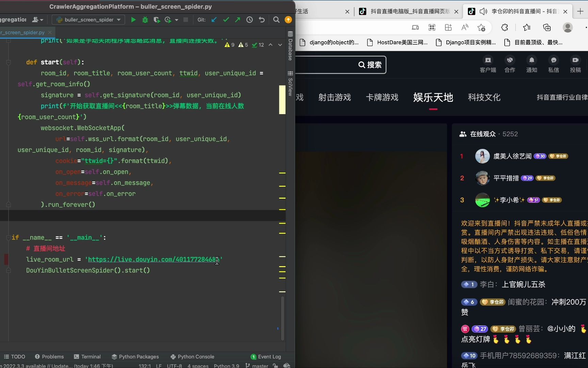Update project with Git blue arrow
Viewport: 588px width, 368px height.
pyautogui.click(x=214, y=20)
